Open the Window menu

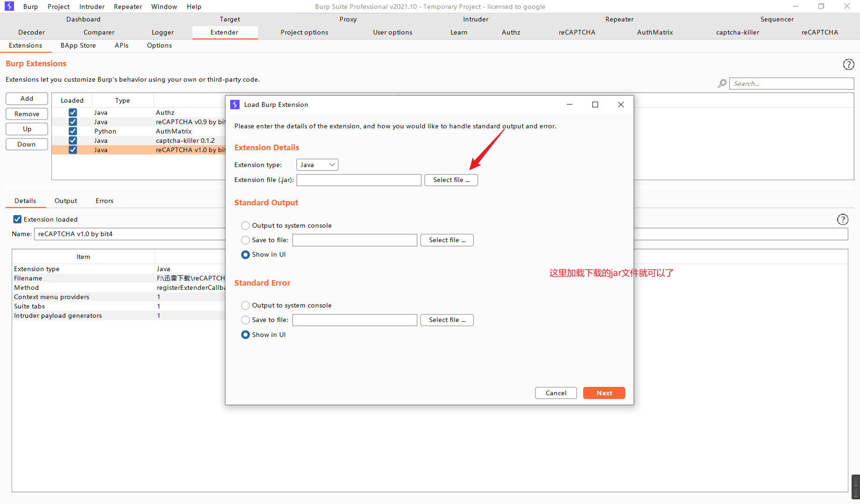164,7
